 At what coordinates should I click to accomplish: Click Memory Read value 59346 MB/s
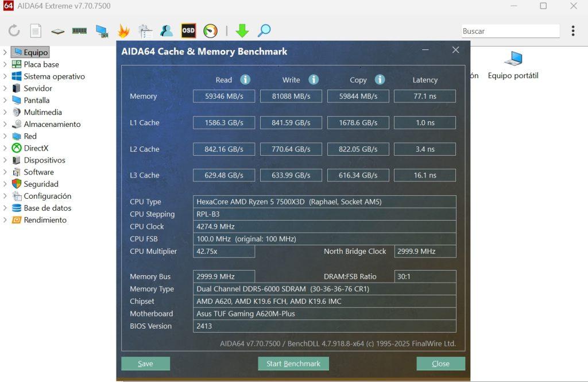[x=224, y=96]
